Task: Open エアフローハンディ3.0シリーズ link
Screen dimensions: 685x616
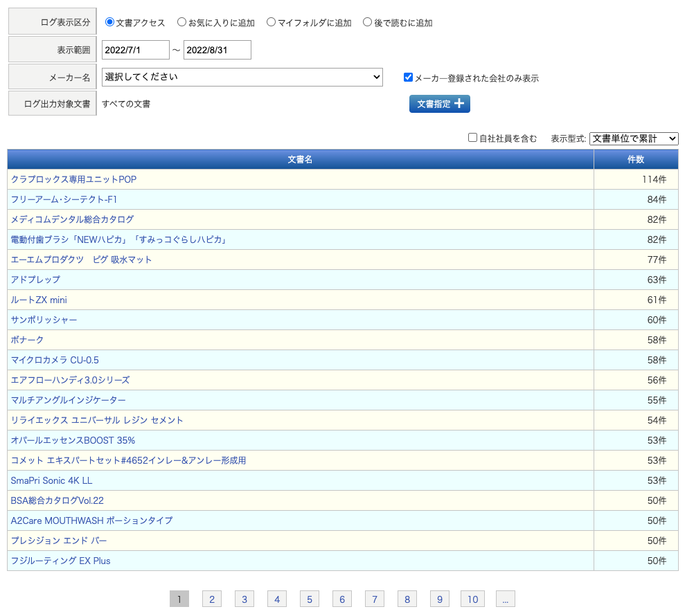Action: click(70, 380)
